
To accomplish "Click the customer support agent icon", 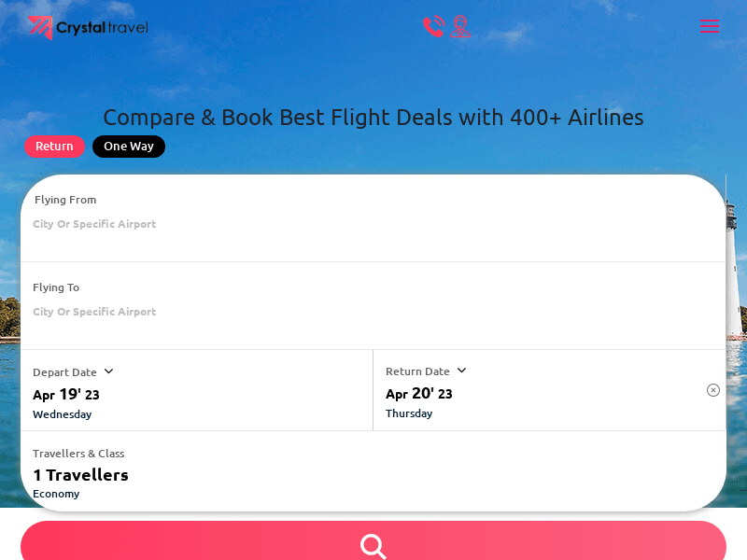I will coord(460,26).
